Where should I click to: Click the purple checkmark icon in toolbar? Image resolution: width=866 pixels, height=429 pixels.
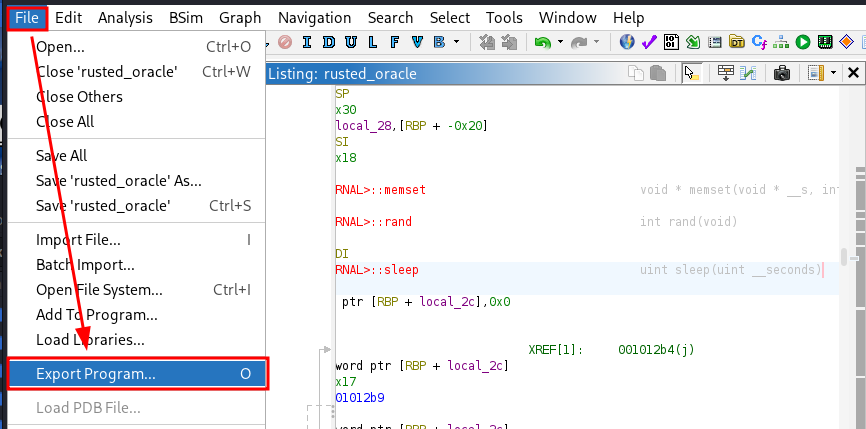point(649,42)
